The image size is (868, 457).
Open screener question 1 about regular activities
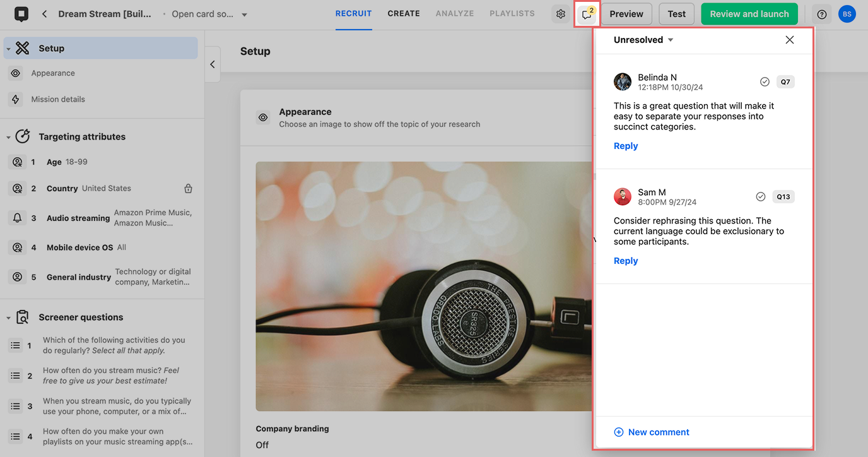[101, 345]
